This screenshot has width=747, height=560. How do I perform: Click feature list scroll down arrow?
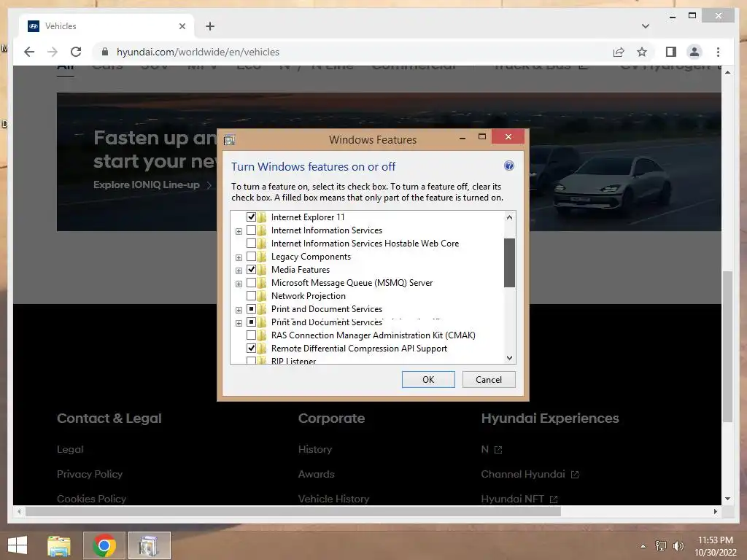509,357
